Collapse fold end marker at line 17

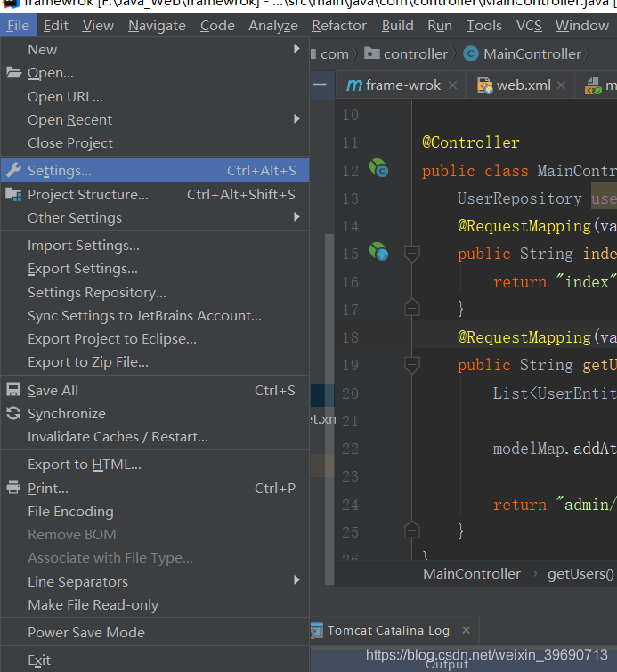coord(411,307)
